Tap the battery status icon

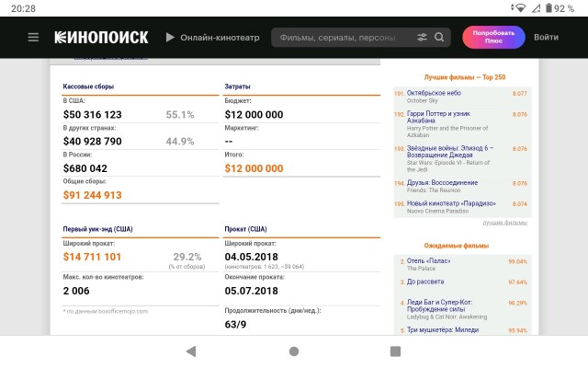(x=548, y=8)
